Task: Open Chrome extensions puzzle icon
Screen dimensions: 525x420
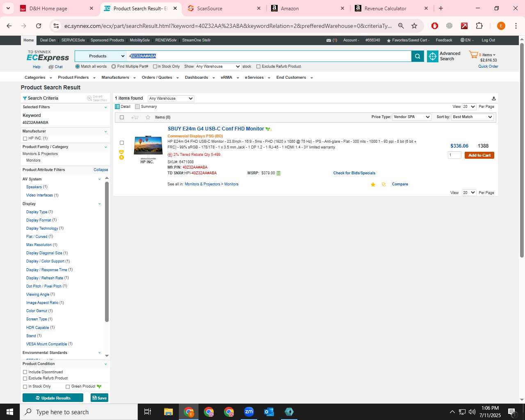Action: point(479,26)
